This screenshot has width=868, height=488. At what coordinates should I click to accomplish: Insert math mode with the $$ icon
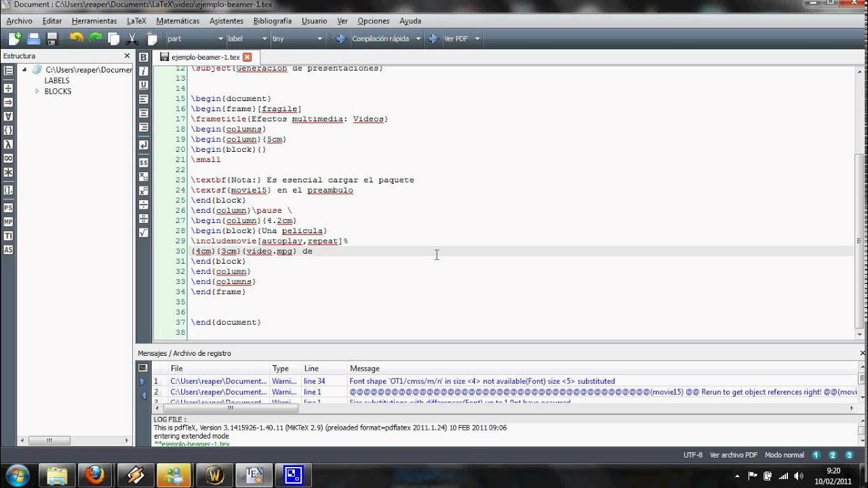click(144, 162)
